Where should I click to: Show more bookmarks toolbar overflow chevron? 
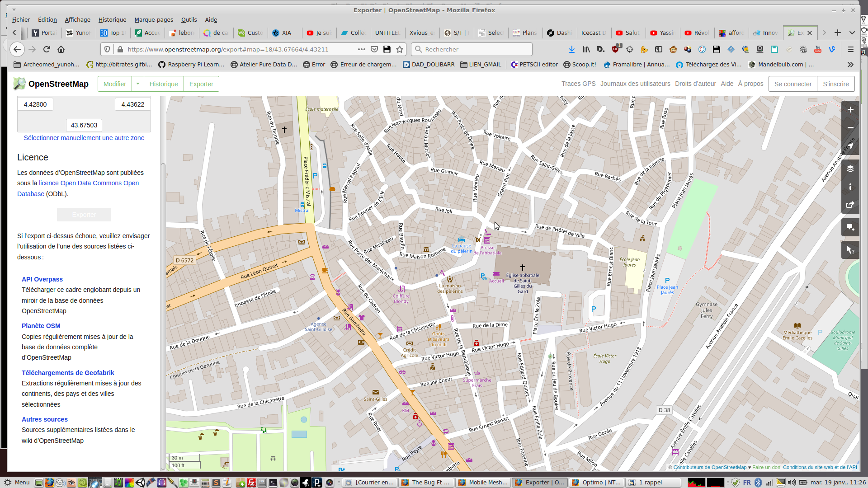point(850,65)
